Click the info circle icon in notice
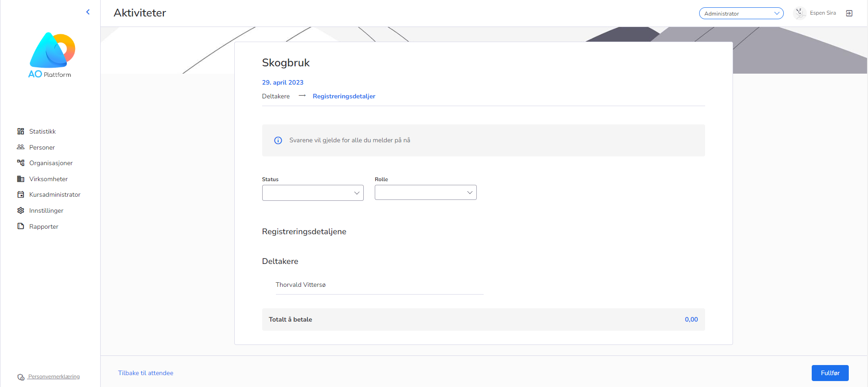 (x=278, y=140)
